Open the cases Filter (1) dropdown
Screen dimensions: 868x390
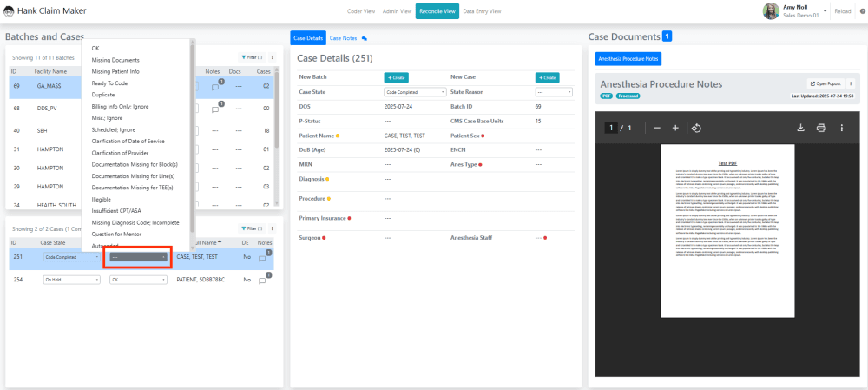[252, 228]
